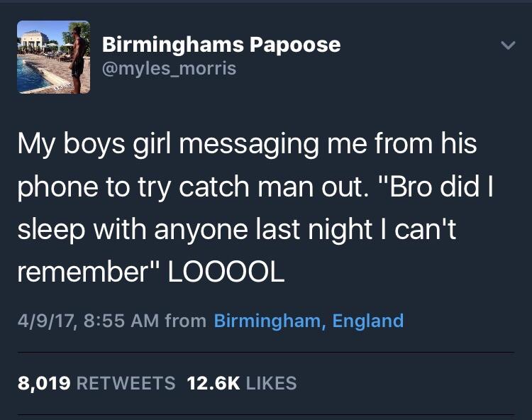
Task: Click the word England in the location
Action: click(367, 321)
